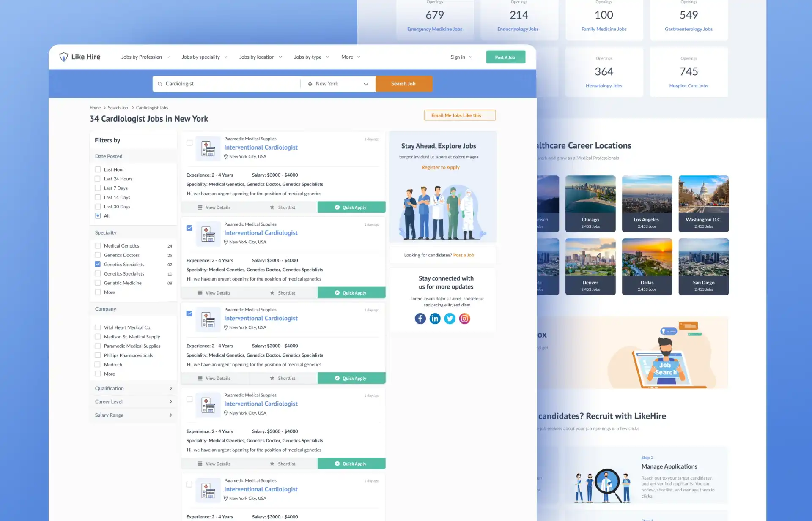
Task: Enable the Last 7 Days date filter checkbox
Action: click(x=98, y=188)
